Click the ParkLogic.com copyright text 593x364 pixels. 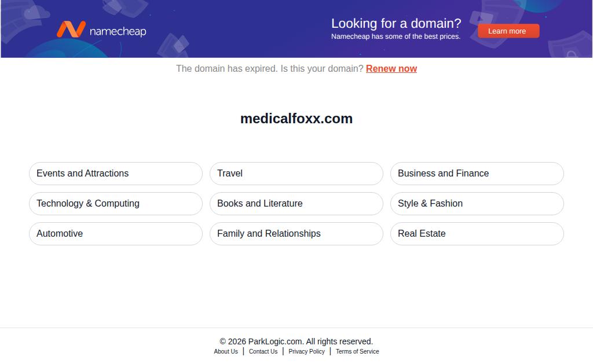pos(296,341)
